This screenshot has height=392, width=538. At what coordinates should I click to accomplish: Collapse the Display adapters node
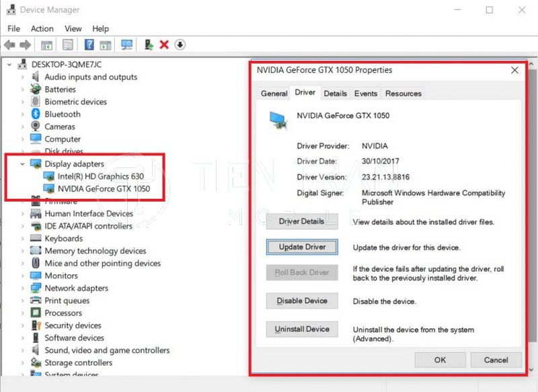[22, 164]
